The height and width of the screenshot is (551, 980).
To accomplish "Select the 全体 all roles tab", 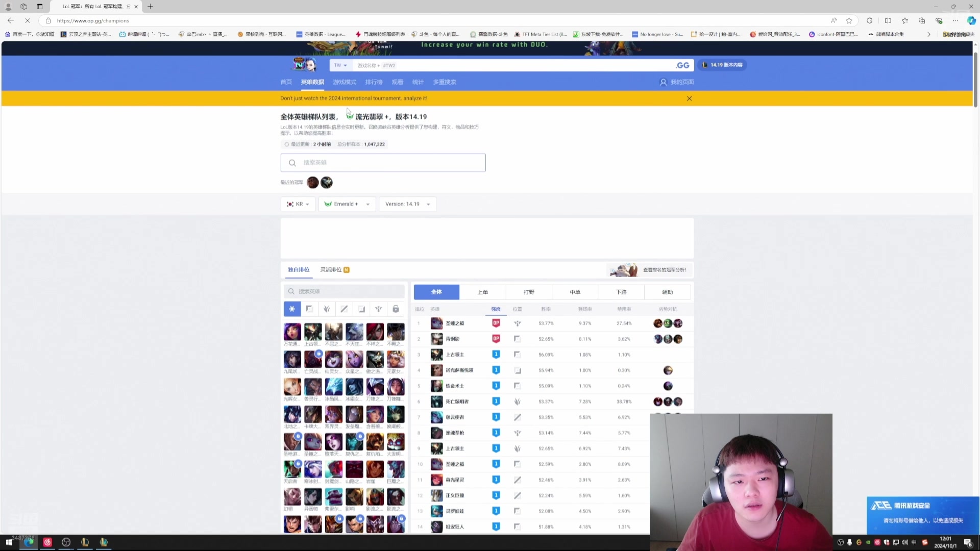I will 436,292.
